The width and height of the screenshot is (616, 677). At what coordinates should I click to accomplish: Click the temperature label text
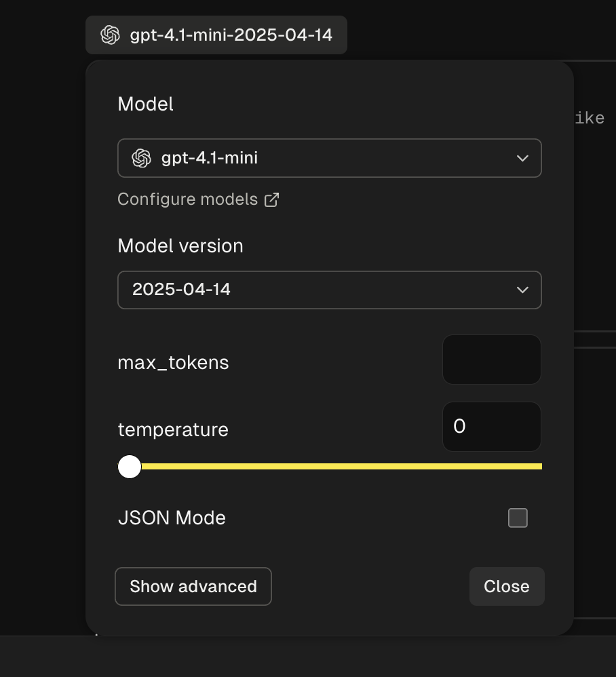coord(173,429)
